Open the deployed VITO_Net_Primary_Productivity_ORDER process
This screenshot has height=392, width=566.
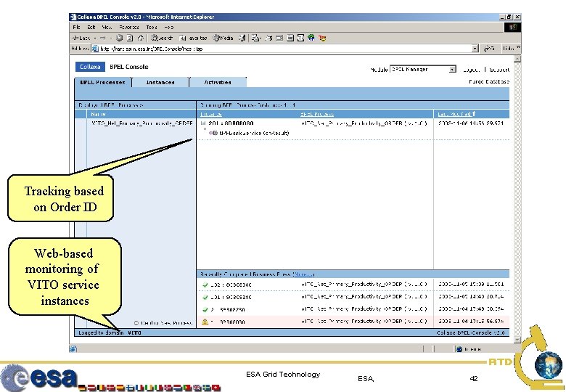tap(142, 123)
